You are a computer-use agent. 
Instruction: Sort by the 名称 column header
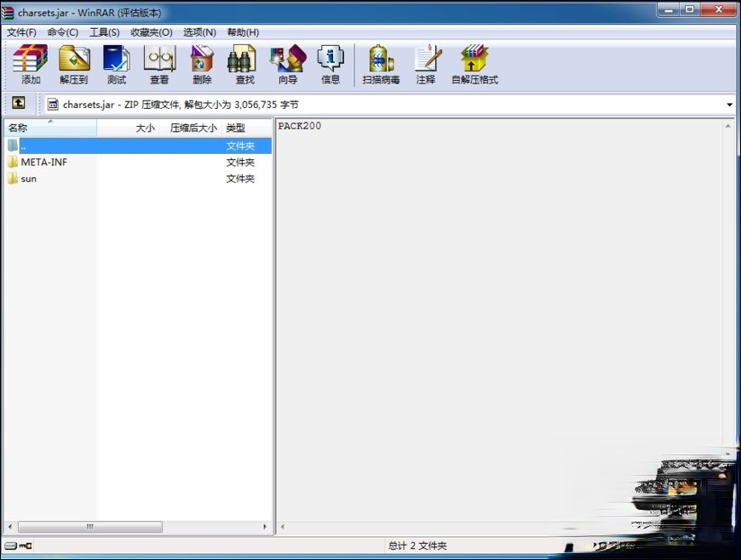tap(19, 128)
